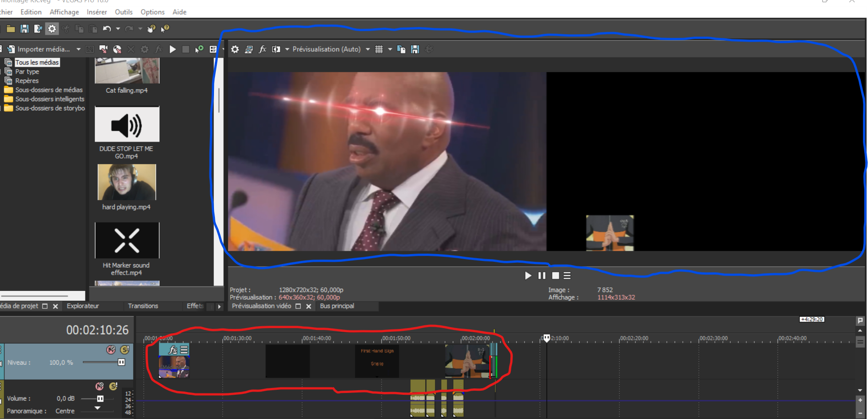Viewport: 868px width, 419px height.
Task: Click the Niveau level slider handle
Action: (122, 362)
